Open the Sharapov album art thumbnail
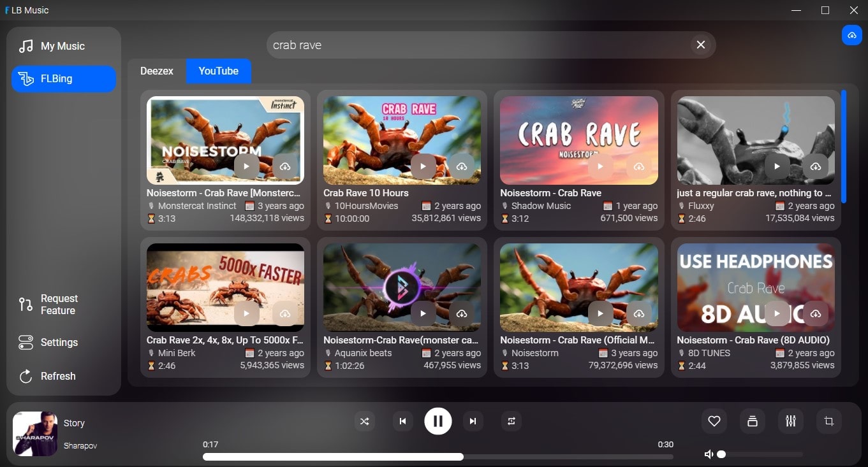868x467 pixels. (35, 434)
